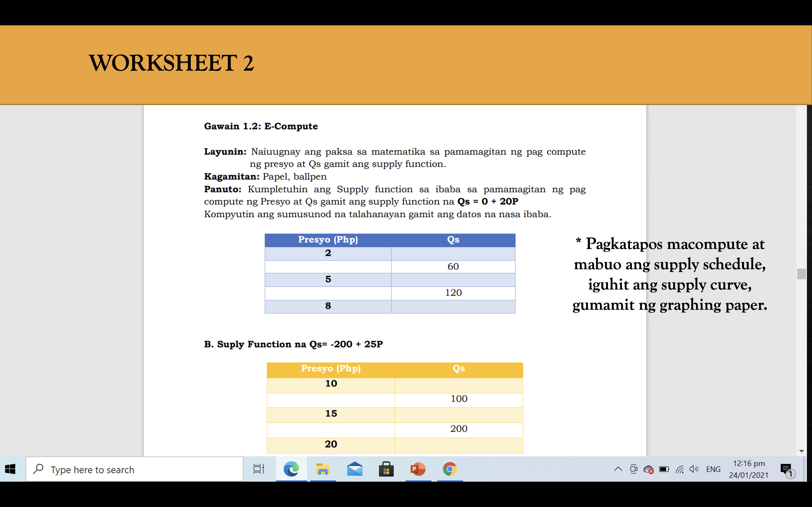Click the Task View icon in taskbar

pyautogui.click(x=260, y=469)
